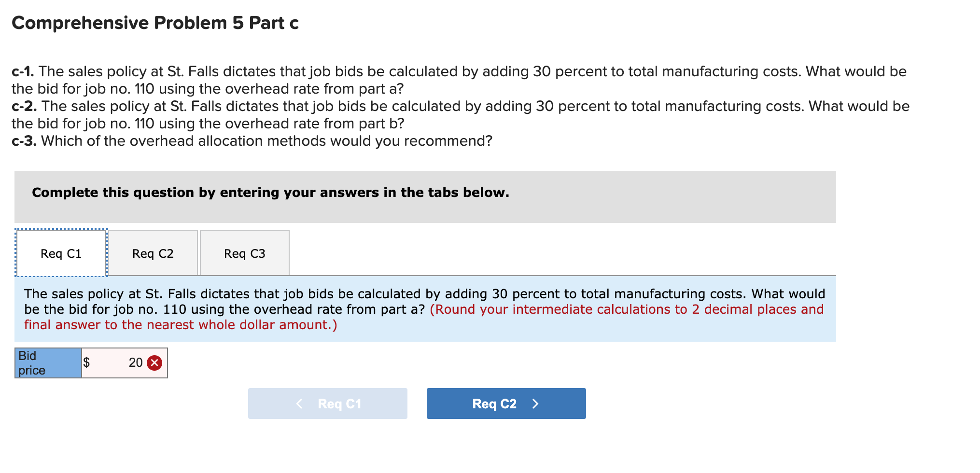Open the Req C3 tab
Image resolution: width=980 pixels, height=473 pixels.
pos(244,253)
